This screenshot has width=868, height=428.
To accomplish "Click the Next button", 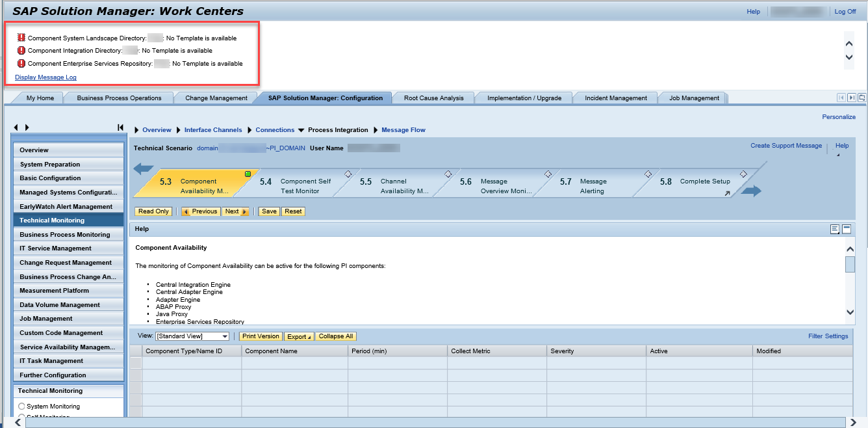I will [236, 211].
